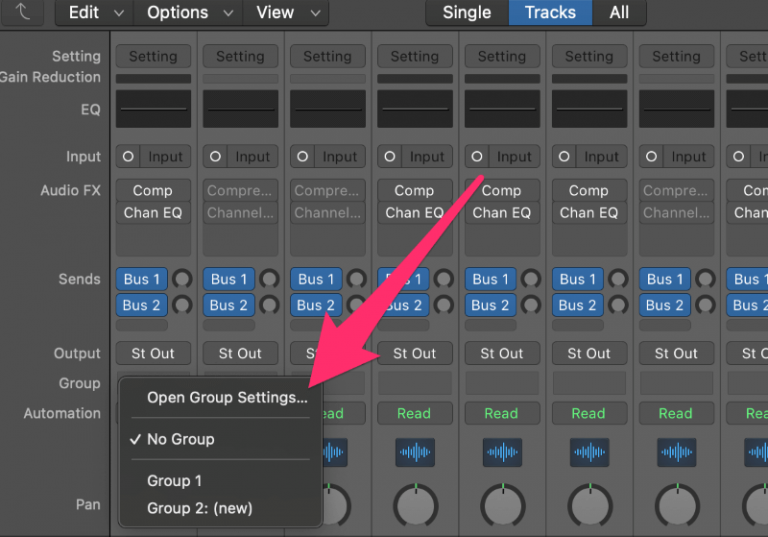Click the Group slot on the fifth channel strip

coord(502,383)
